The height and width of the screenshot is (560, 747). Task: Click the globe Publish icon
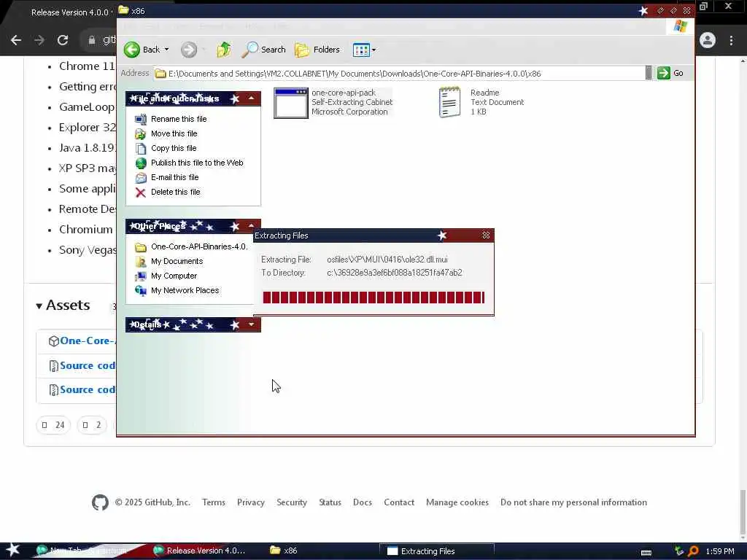pos(141,163)
